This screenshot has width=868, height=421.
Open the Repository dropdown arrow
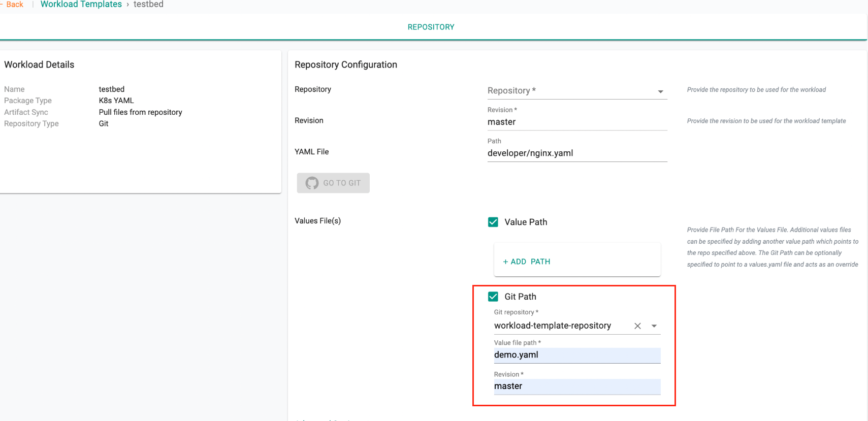[x=660, y=91]
